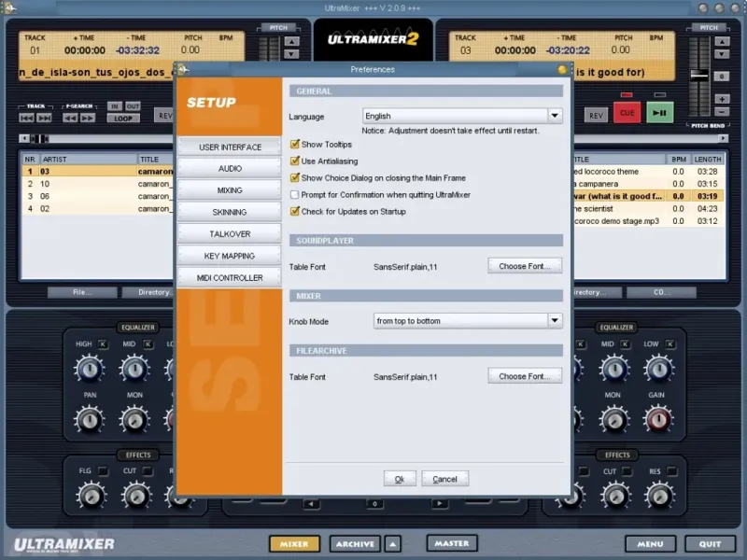Expand the arrow next to ARCHIVE
The height and width of the screenshot is (560, 747).
pos(393,544)
